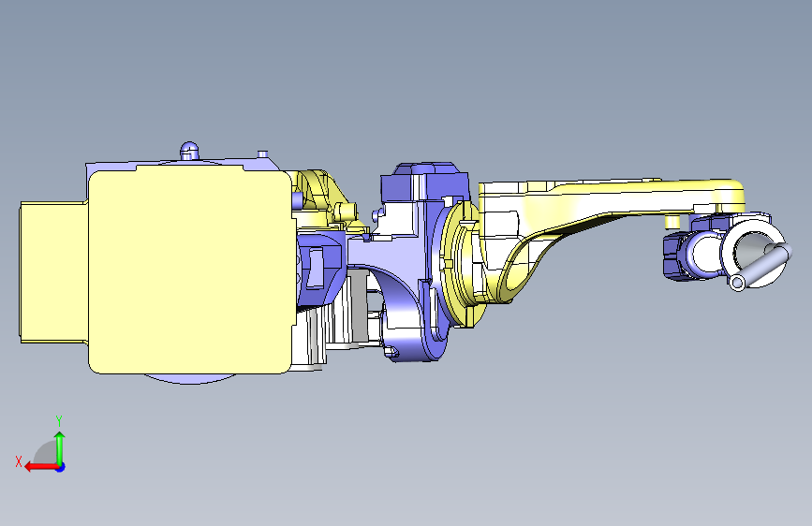
Task: Select the large yellow motor housing block
Action: [x=190, y=271]
